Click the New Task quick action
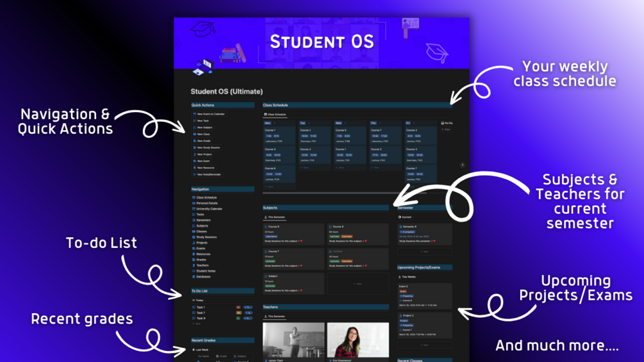The image size is (644, 362). click(201, 120)
